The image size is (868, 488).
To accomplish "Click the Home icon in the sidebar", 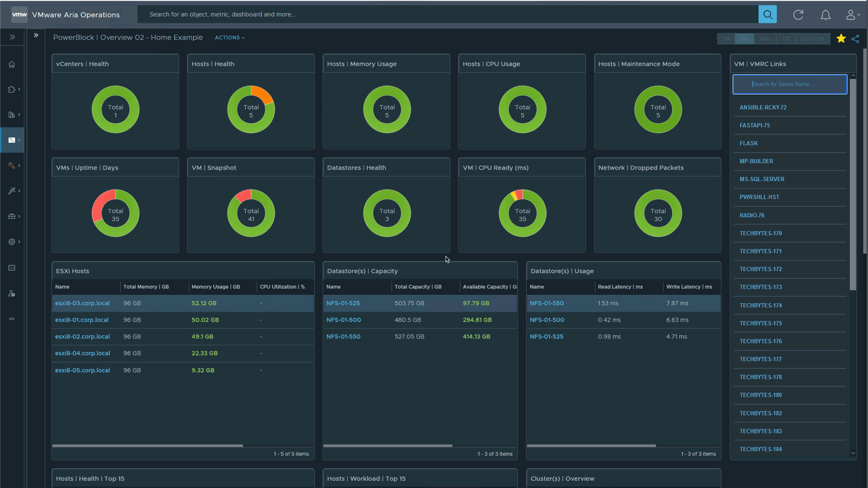I will coord(12,64).
